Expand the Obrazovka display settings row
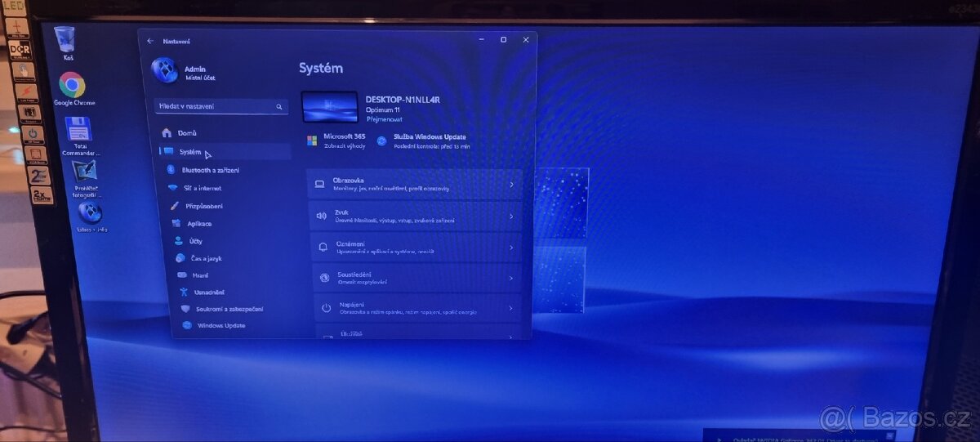 (x=414, y=184)
